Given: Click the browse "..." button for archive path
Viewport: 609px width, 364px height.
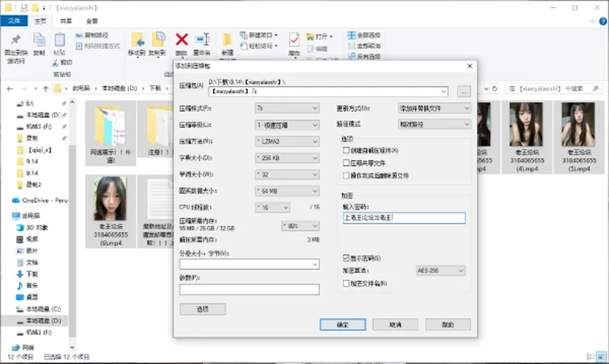Looking at the screenshot, I should [463, 91].
